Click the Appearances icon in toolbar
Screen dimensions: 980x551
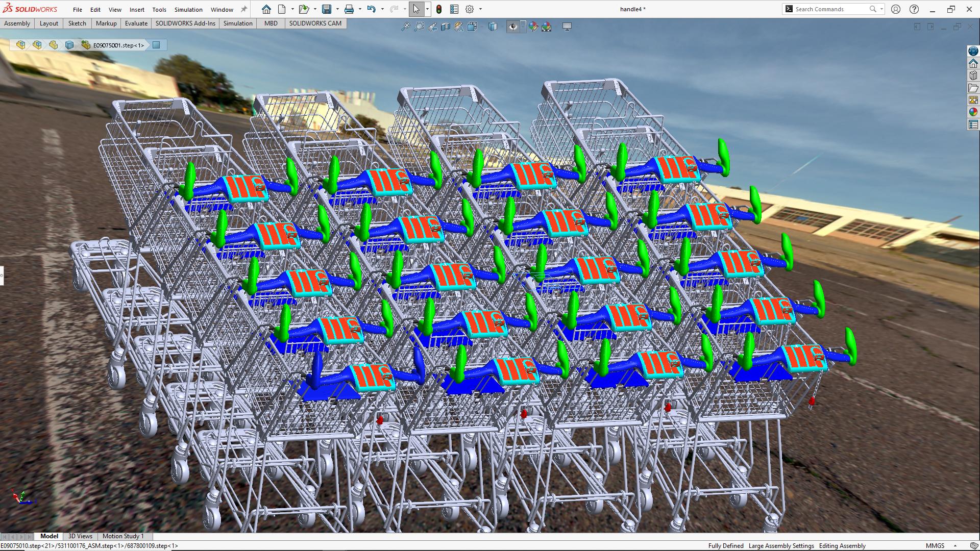534,27
